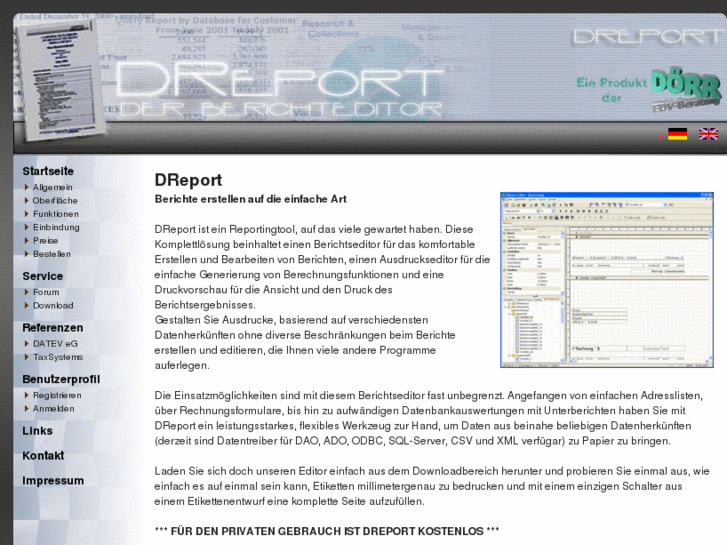
Task: Click "Berichte erstellen auf die einfache Art"
Action: pos(250,199)
